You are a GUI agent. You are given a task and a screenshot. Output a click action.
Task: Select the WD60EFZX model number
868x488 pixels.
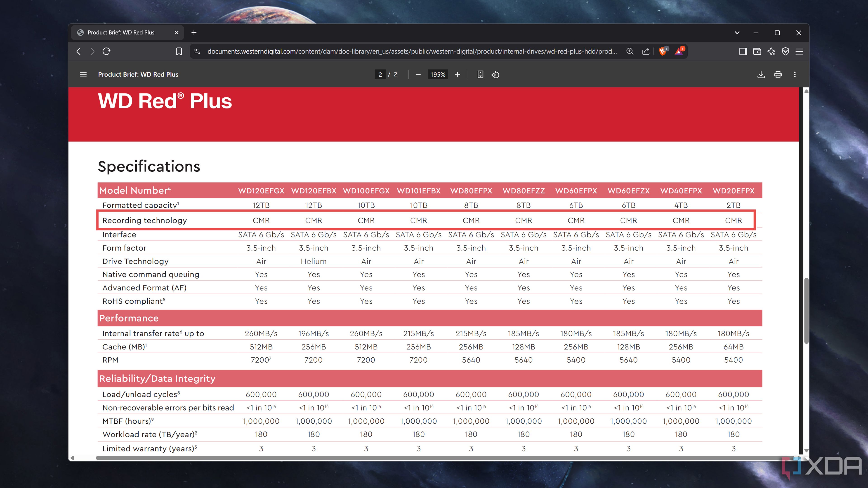pos(629,191)
